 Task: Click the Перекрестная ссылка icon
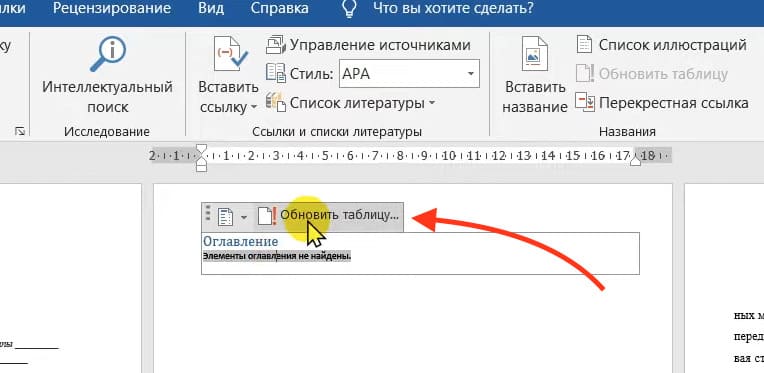point(585,102)
